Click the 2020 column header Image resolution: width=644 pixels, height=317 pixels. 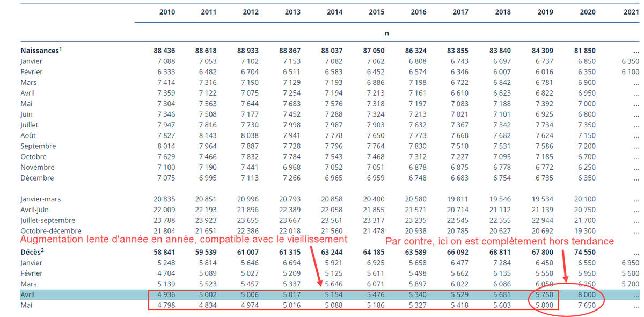pyautogui.click(x=588, y=12)
